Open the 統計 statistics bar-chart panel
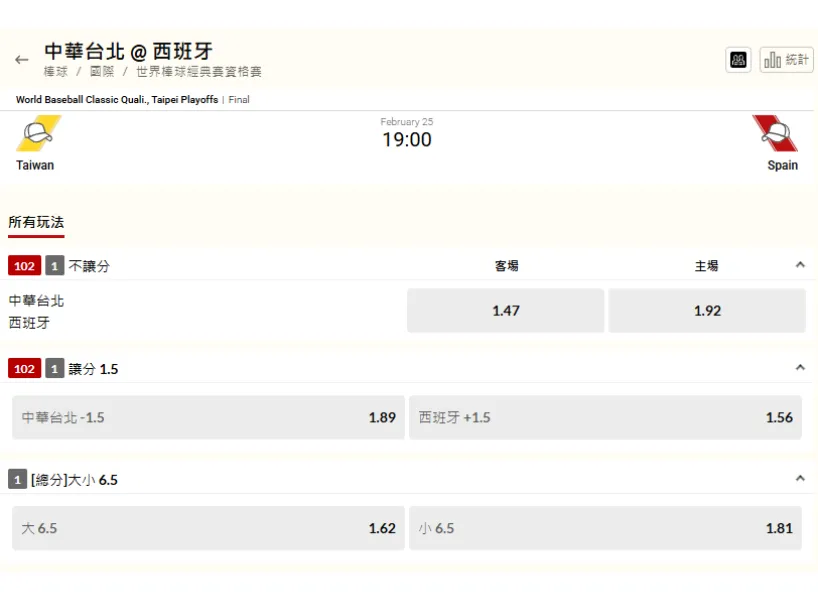This screenshot has width=818, height=600. pyautogui.click(x=786, y=60)
